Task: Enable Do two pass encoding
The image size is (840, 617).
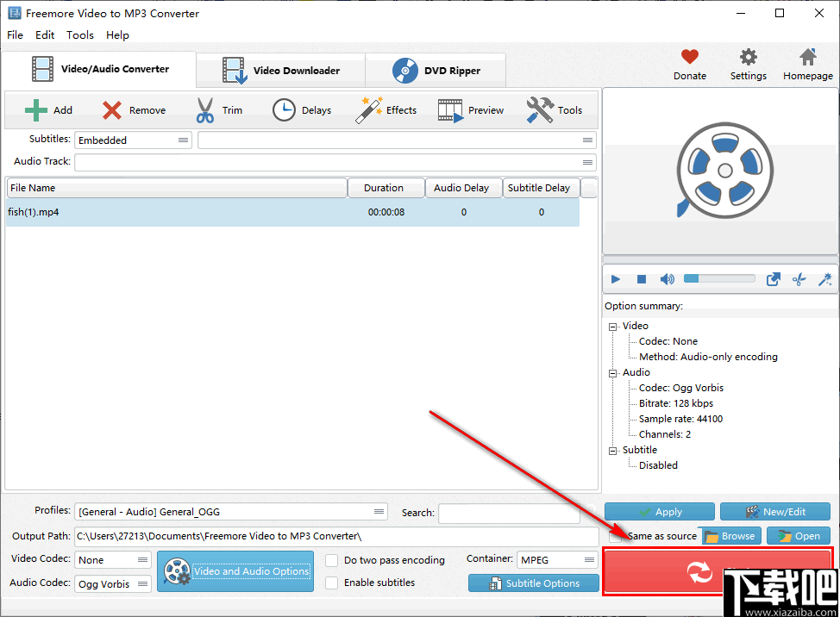Action: (332, 560)
